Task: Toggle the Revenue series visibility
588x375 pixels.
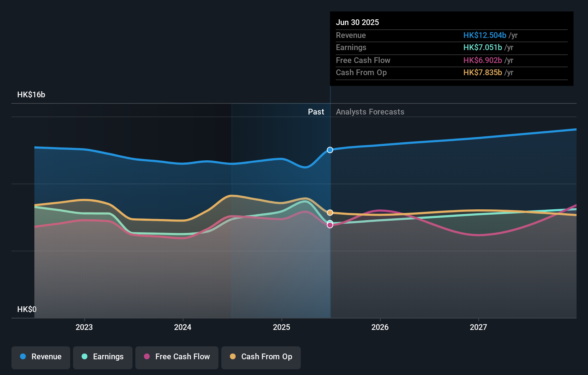Action: point(40,357)
